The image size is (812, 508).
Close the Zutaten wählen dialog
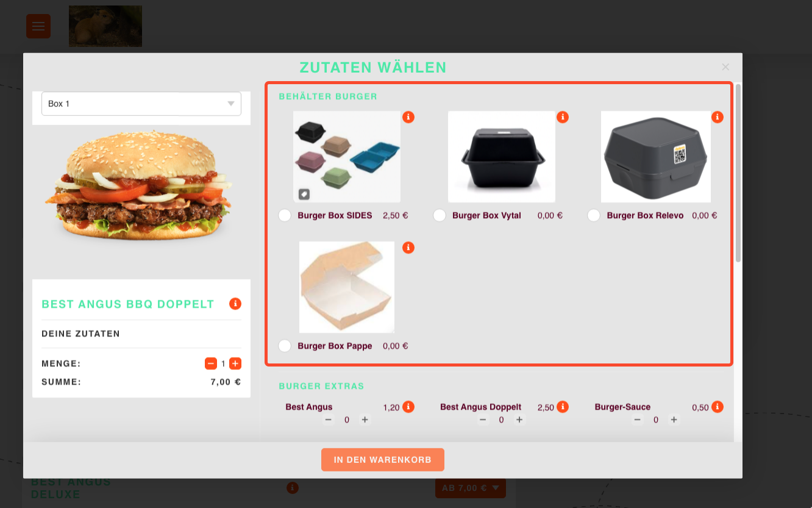[725, 67]
